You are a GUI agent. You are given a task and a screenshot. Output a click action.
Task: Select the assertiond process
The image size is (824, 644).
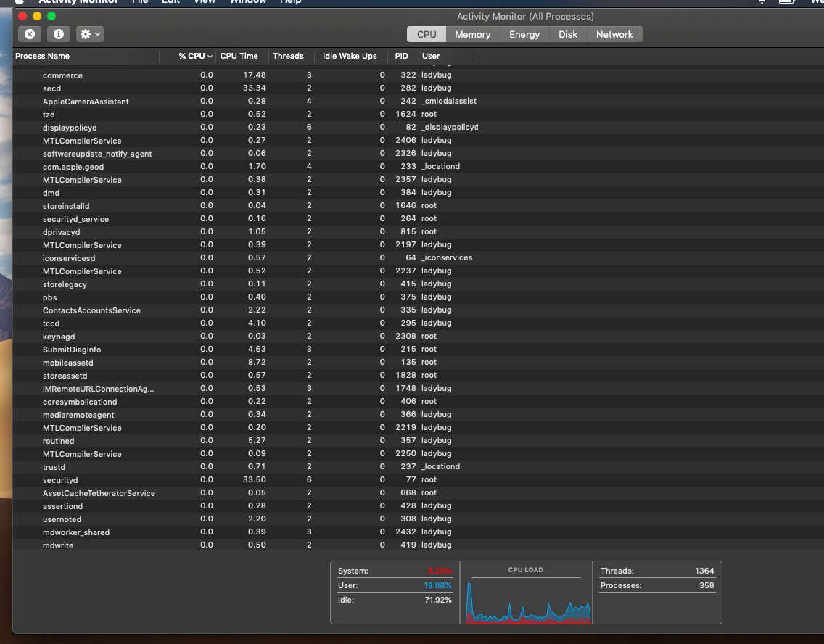pos(419,506)
